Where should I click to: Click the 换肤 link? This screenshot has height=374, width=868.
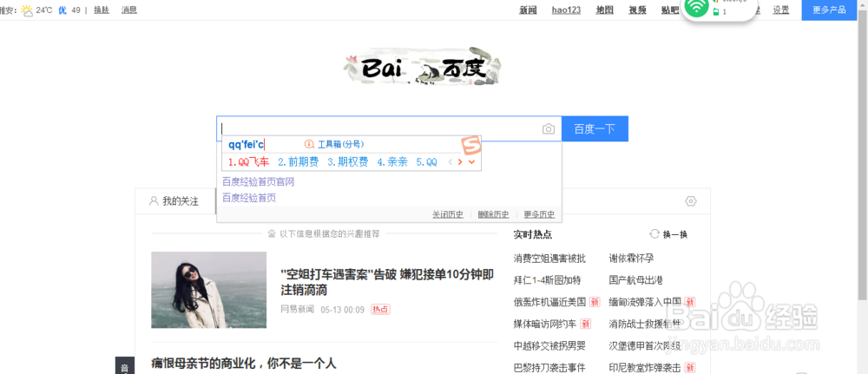pyautogui.click(x=102, y=10)
